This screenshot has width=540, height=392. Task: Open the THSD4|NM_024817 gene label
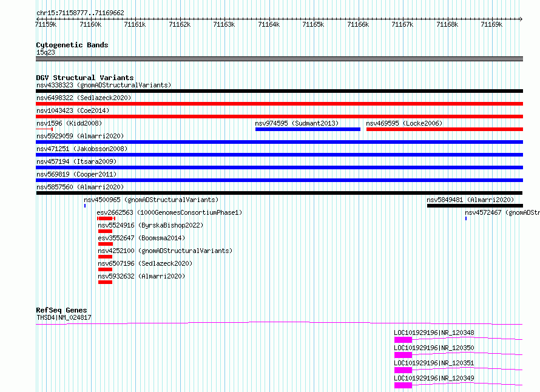pyautogui.click(x=64, y=317)
